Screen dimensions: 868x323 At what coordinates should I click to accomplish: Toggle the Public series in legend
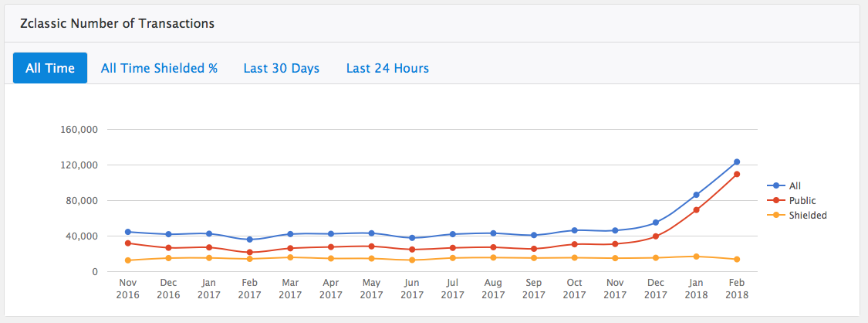[x=792, y=201]
